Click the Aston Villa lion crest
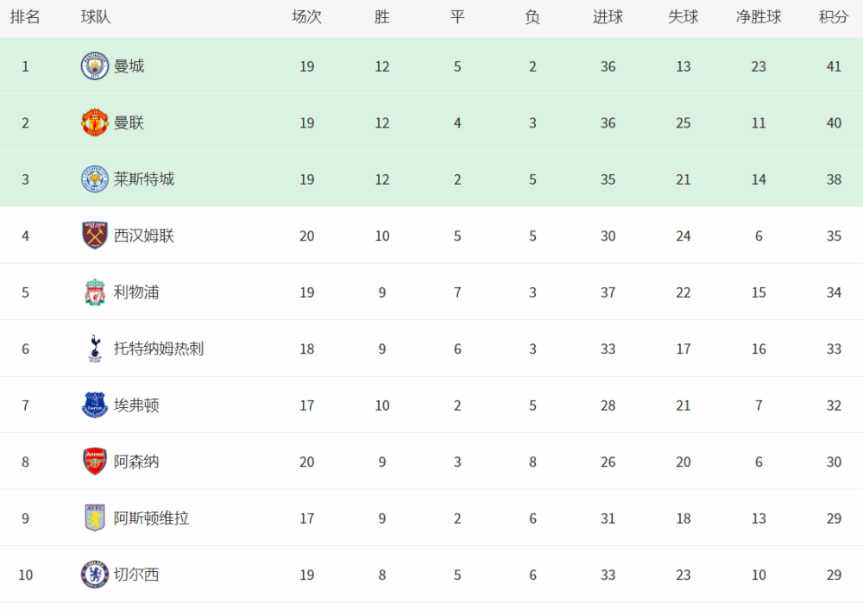Viewport: 863px width, 616px height. (95, 519)
